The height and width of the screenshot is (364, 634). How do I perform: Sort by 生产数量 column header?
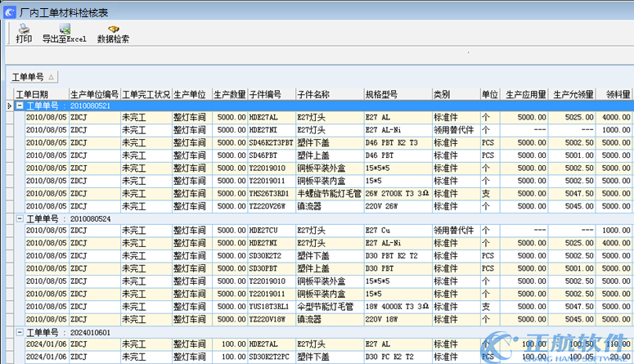point(230,95)
